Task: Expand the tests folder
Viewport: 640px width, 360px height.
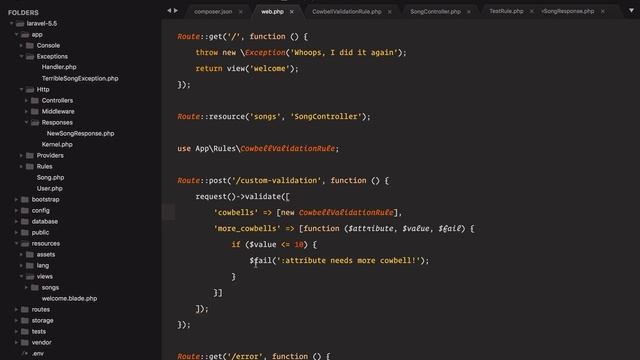Action: [16, 332]
